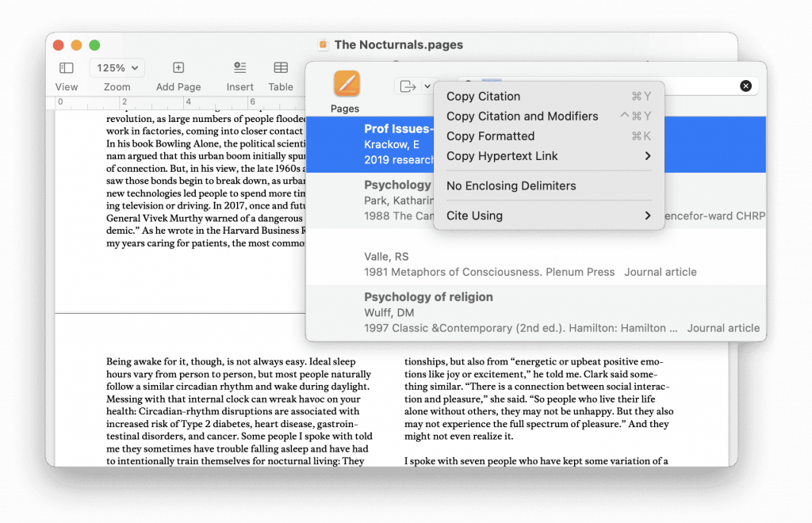Open the chevron beside the export icon
Image resolution: width=812 pixels, height=523 pixels.
click(x=427, y=86)
